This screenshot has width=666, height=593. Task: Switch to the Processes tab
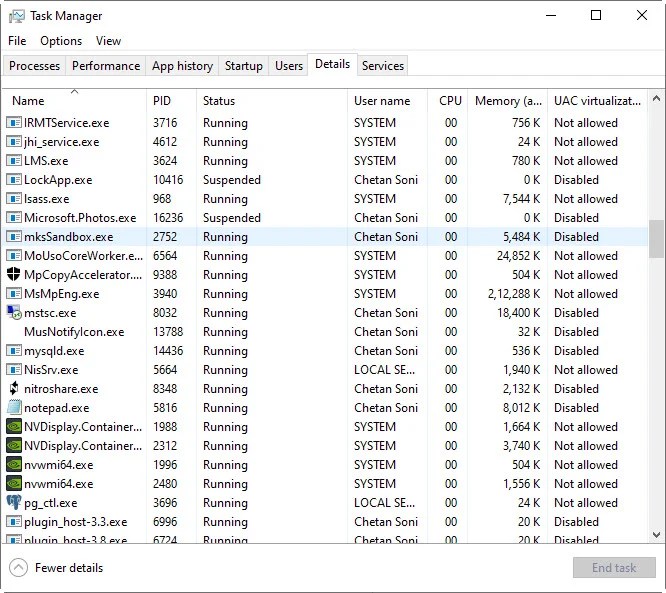34,66
